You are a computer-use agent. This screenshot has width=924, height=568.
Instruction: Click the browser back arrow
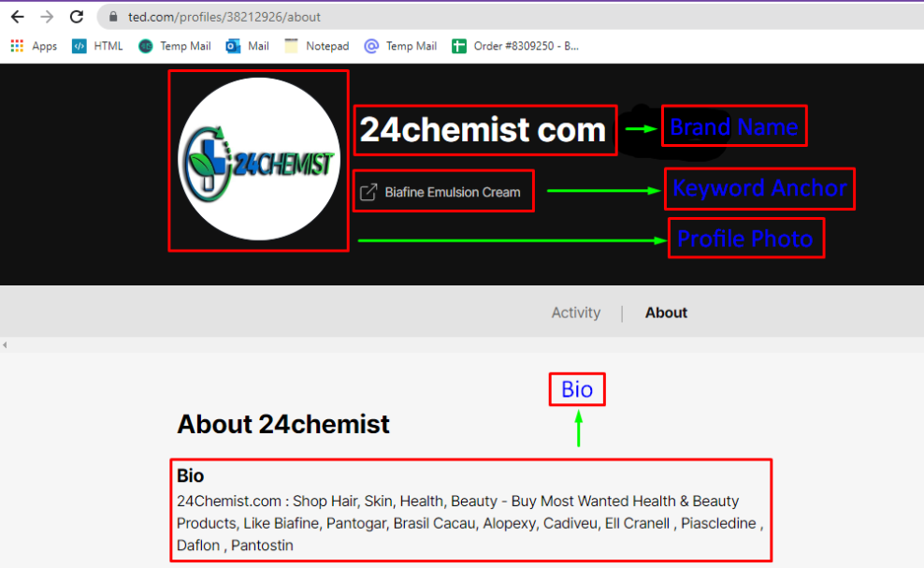17,16
